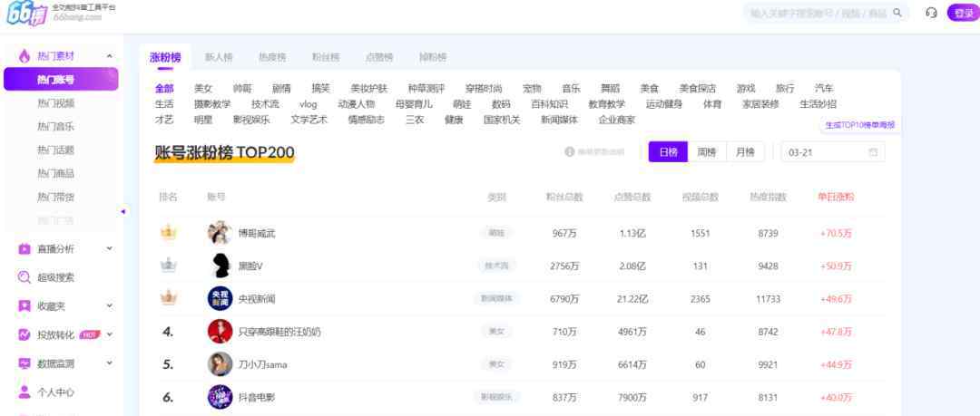Filter by the 游戏 category
This screenshot has width=980, height=416.
[x=746, y=89]
